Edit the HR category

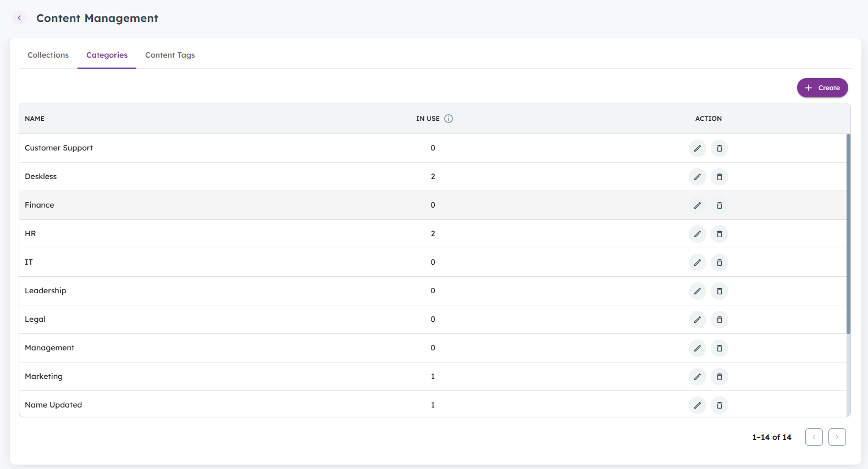click(698, 234)
